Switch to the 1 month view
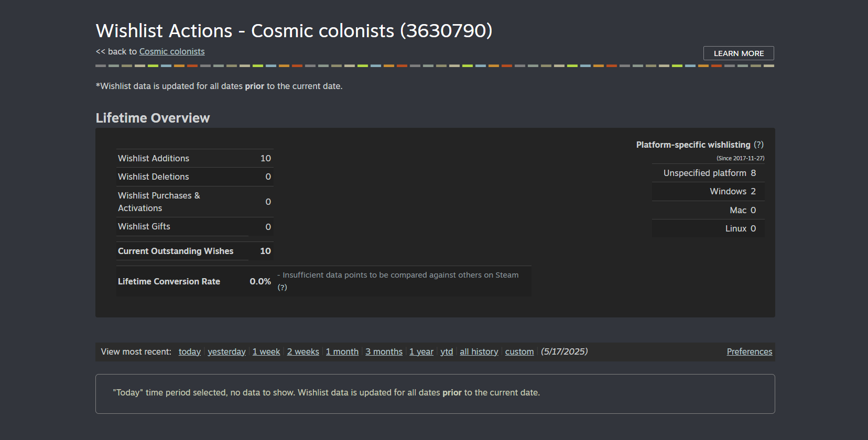This screenshot has height=440, width=868. pos(342,351)
